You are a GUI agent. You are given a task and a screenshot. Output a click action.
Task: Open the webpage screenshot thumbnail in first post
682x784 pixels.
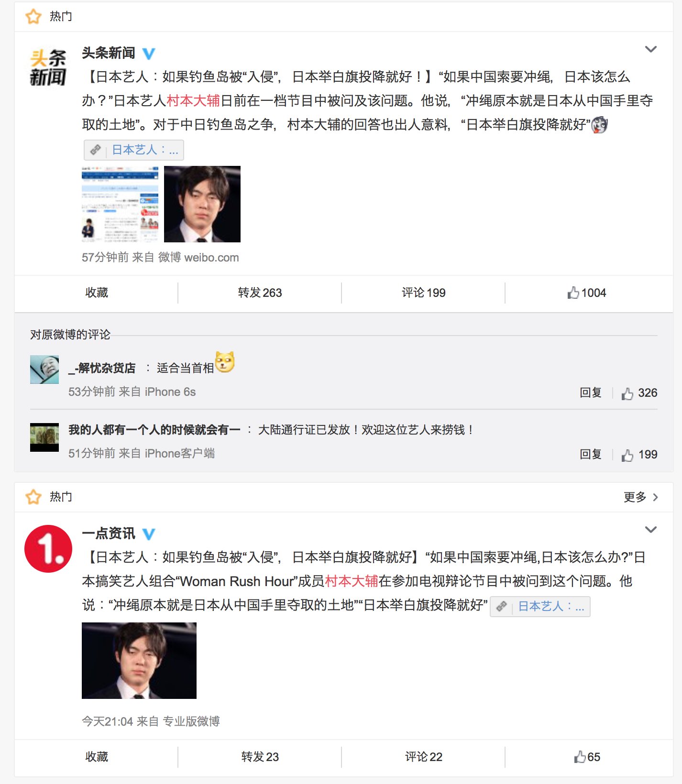(120, 204)
